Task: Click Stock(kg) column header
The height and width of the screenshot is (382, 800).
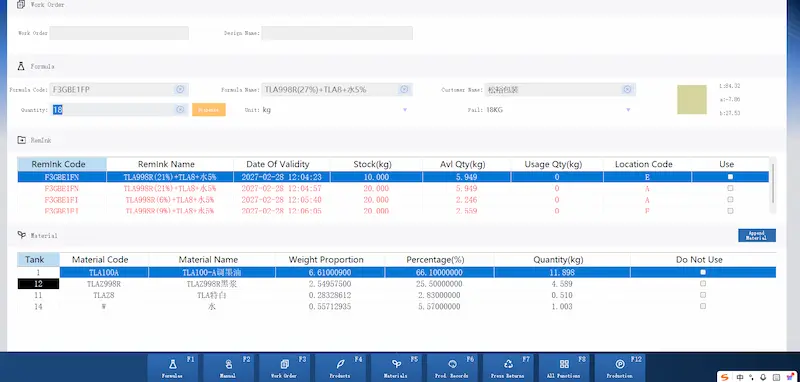Action: coord(376,164)
